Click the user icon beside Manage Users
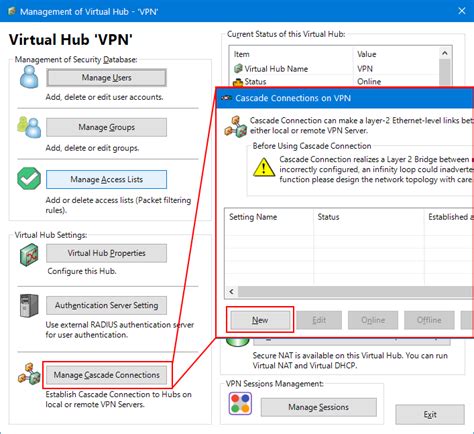The height and width of the screenshot is (434, 474). click(29, 77)
